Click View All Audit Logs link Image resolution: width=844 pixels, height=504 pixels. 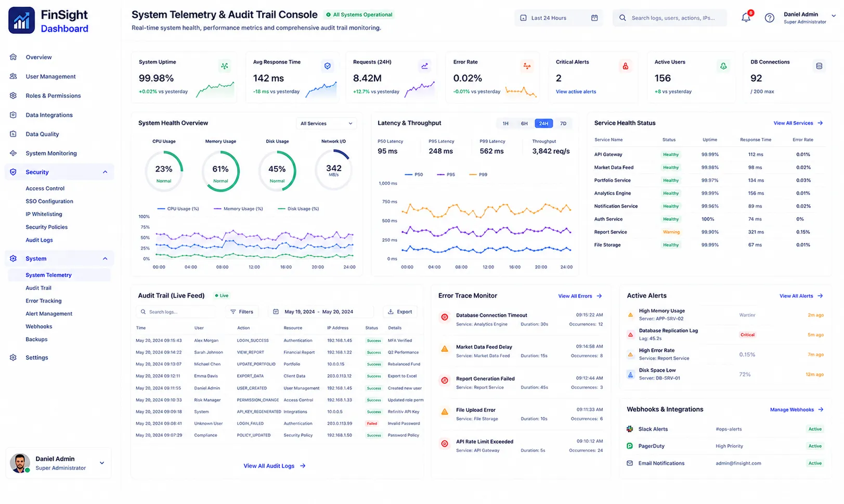(x=275, y=466)
